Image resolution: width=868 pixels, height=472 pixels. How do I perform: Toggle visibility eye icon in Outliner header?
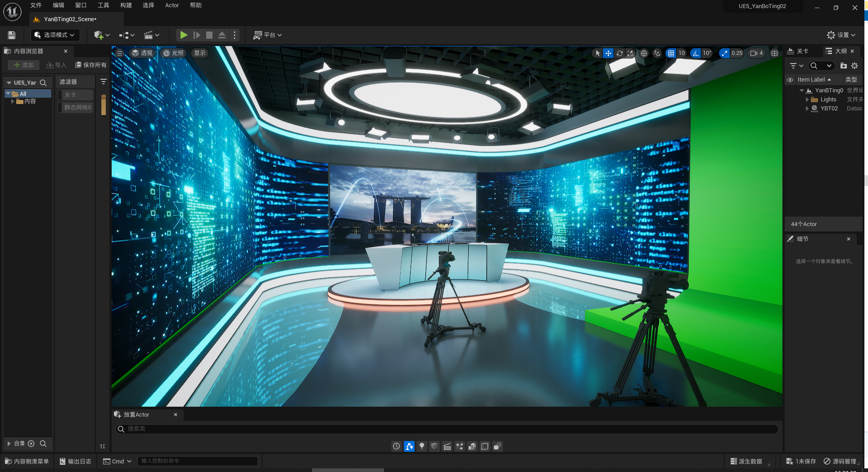(790, 80)
